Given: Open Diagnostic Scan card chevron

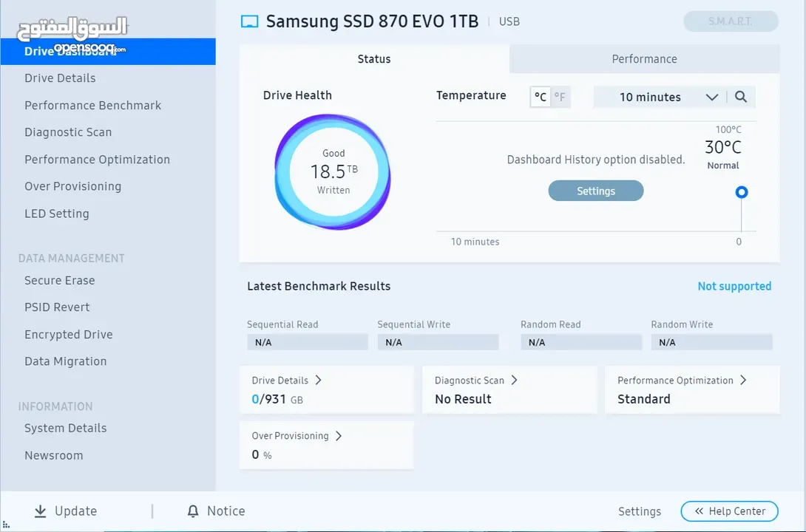Looking at the screenshot, I should click(x=514, y=380).
